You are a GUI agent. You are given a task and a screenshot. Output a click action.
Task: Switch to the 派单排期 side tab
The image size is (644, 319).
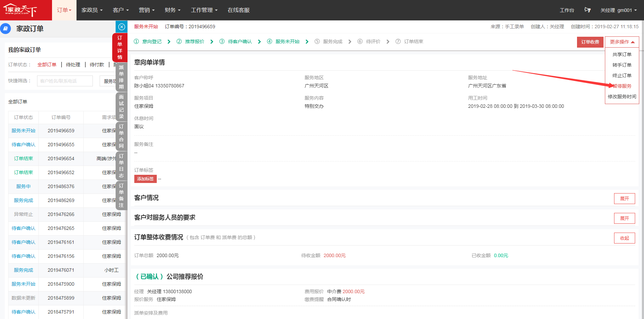121,77
